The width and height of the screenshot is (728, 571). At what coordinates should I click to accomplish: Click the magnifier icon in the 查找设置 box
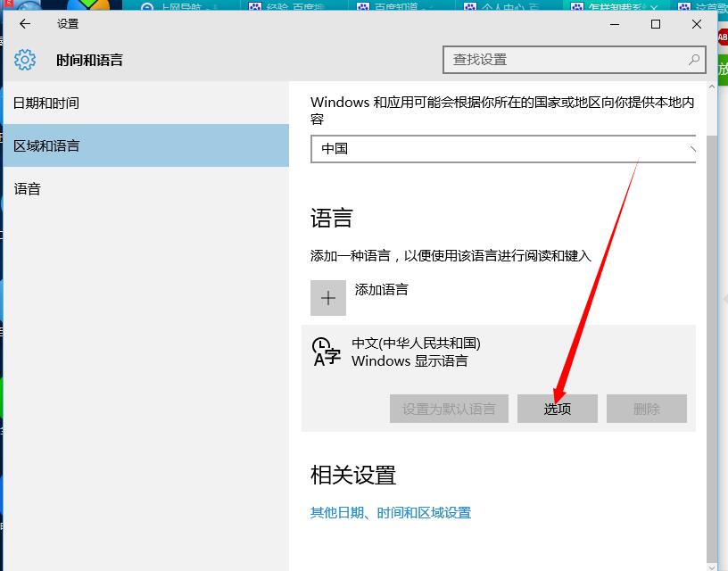pyautogui.click(x=693, y=60)
